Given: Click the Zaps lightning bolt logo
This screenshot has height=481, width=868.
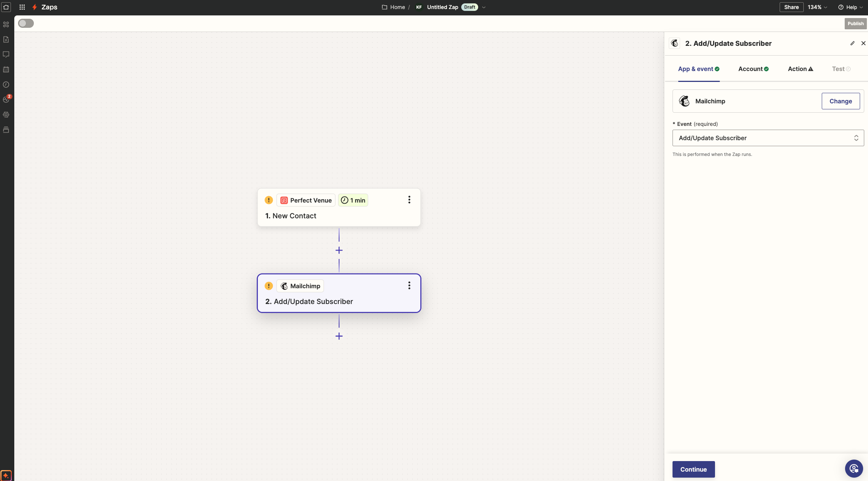Looking at the screenshot, I should pyautogui.click(x=35, y=7).
